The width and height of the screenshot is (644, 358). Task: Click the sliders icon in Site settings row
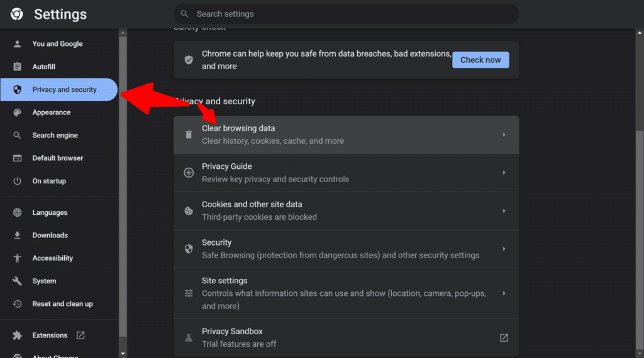(189, 293)
